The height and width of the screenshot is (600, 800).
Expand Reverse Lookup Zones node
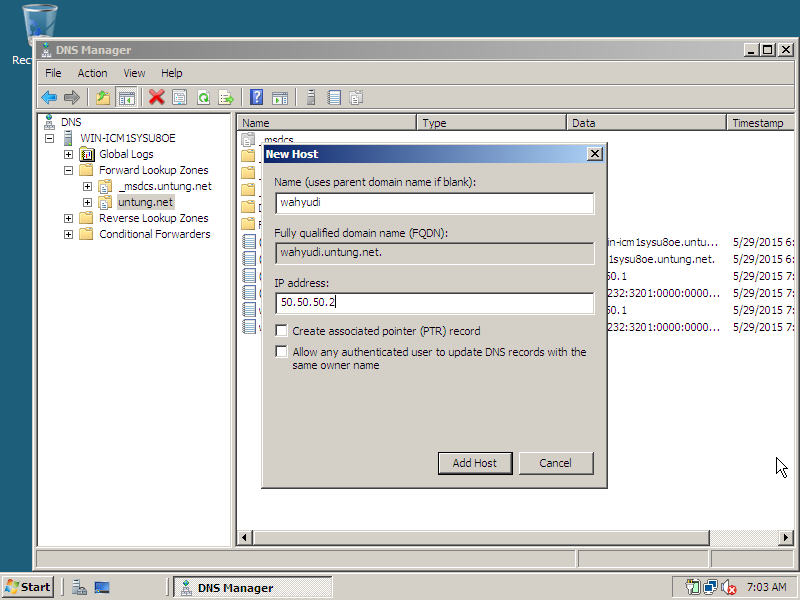tap(68, 218)
